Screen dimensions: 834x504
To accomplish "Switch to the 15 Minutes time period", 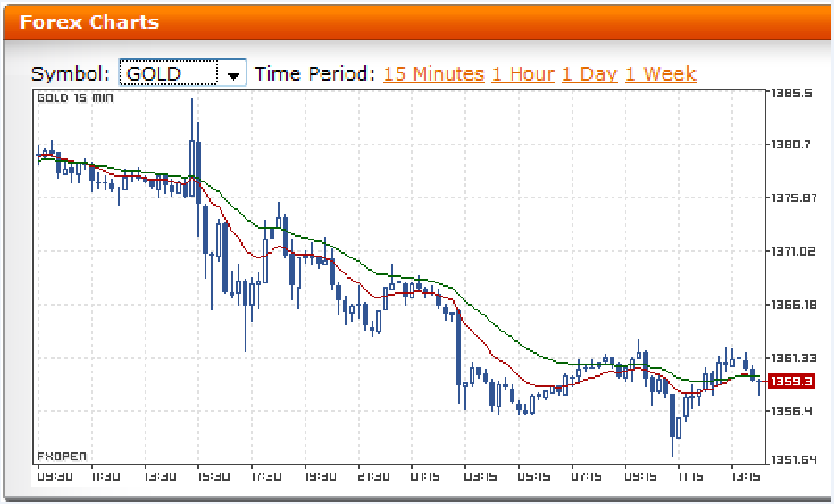I will (x=433, y=73).
